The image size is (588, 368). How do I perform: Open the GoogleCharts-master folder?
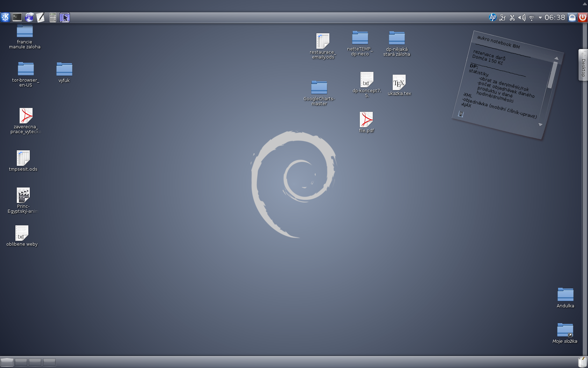pyautogui.click(x=319, y=93)
